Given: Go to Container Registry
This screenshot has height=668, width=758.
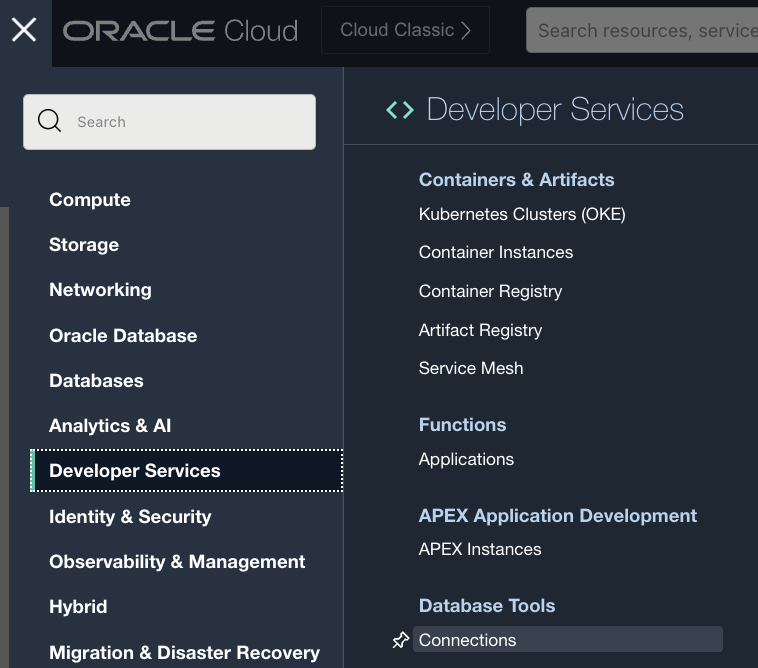Looking at the screenshot, I should 490,291.
